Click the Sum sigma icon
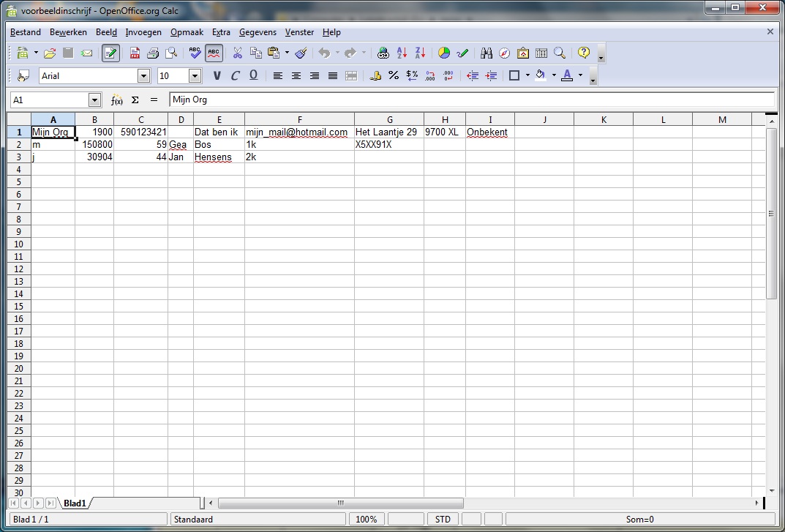The image size is (785, 532). (x=135, y=100)
